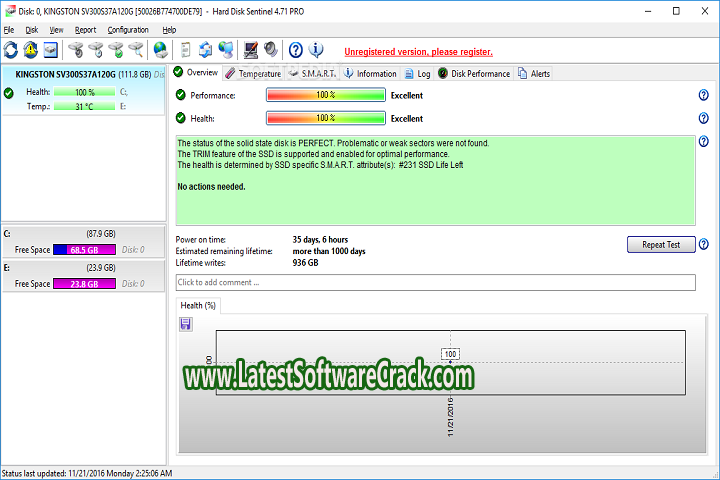Click the send report email icon
720x480 pixels.
205,50
